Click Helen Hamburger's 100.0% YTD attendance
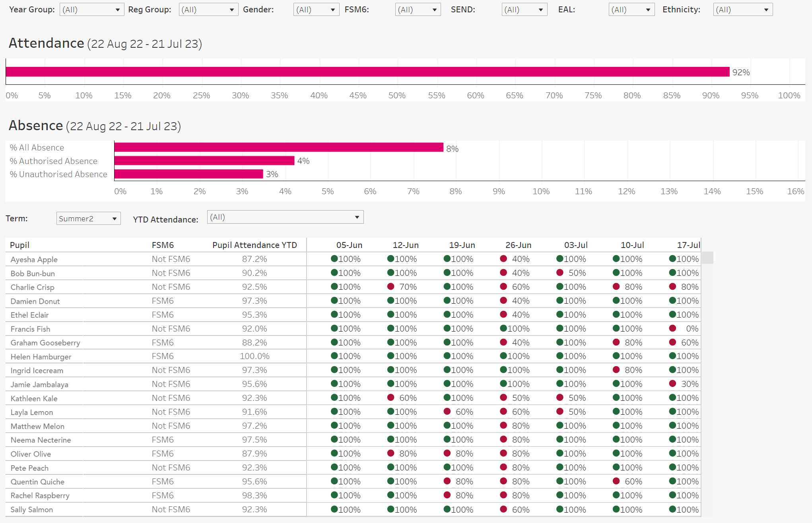The image size is (812, 523). (254, 356)
